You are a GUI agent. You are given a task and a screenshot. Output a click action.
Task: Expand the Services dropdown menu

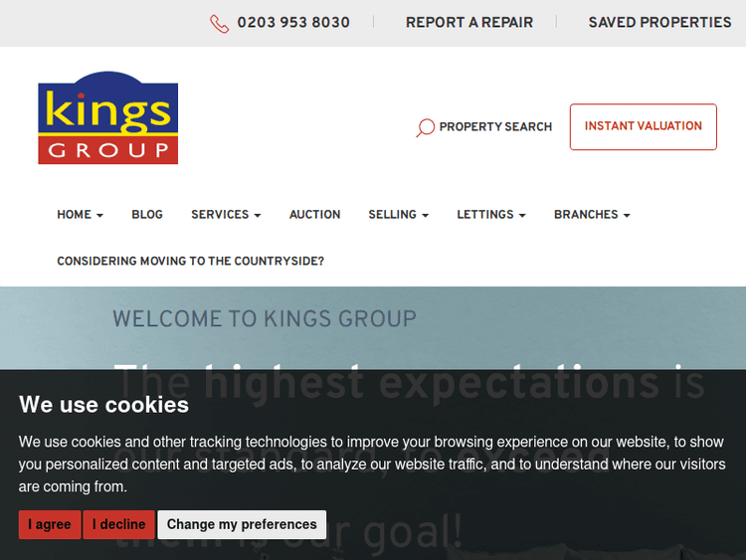pyautogui.click(x=226, y=215)
